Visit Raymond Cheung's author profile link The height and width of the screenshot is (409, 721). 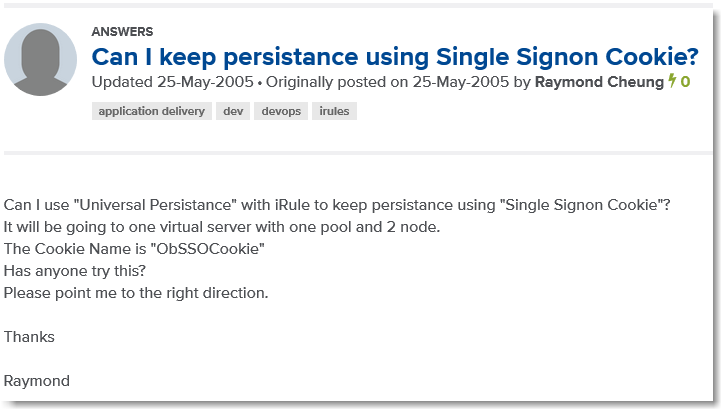click(600, 82)
